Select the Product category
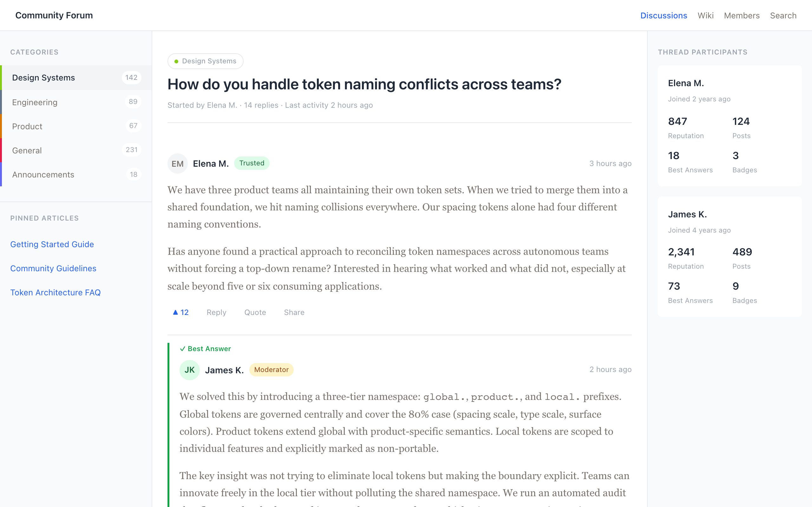The width and height of the screenshot is (812, 507). pos(27,126)
